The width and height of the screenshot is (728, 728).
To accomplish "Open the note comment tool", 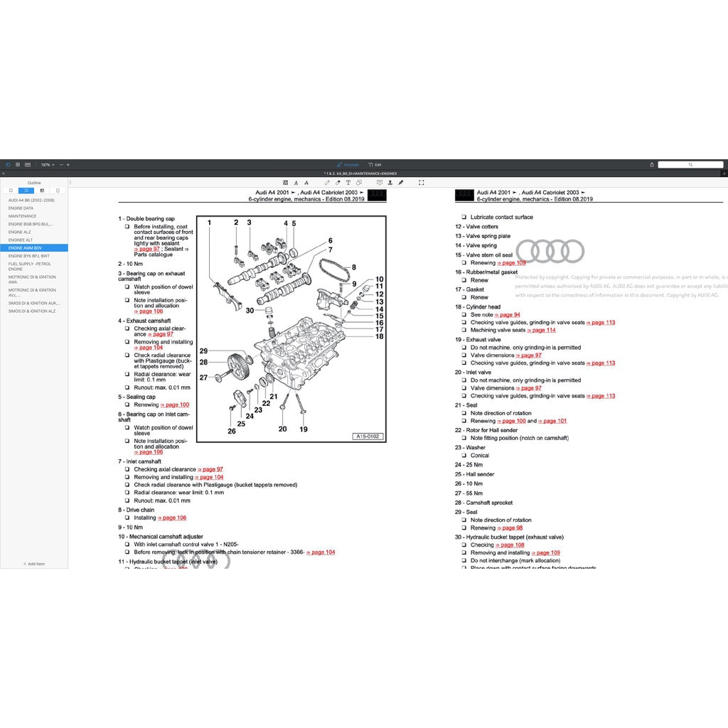I will click(380, 183).
